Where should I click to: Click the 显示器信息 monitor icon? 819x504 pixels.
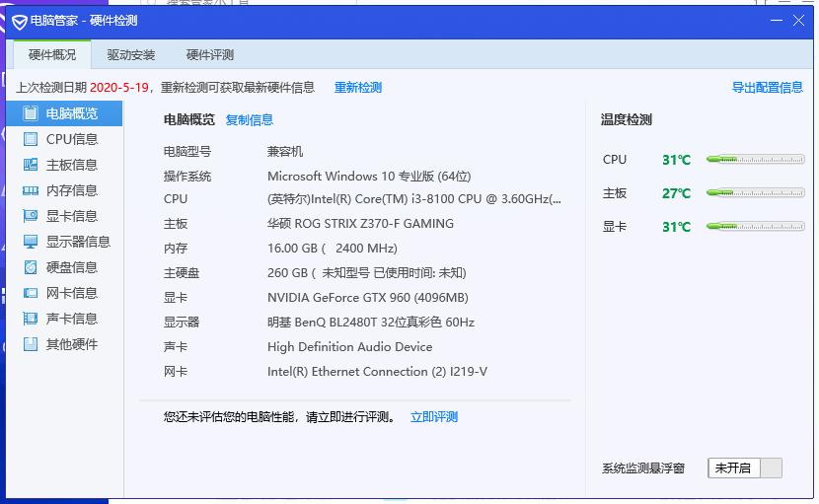tap(31, 242)
